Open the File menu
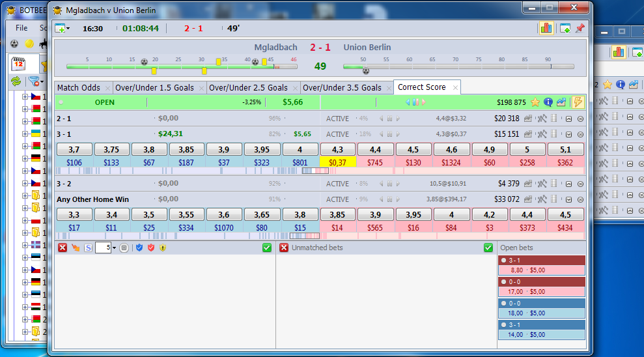The height and width of the screenshot is (357, 644). [x=21, y=28]
